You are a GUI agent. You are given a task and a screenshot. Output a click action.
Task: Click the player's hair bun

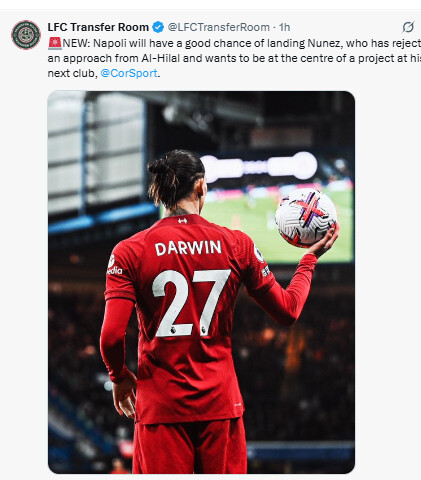point(159,168)
